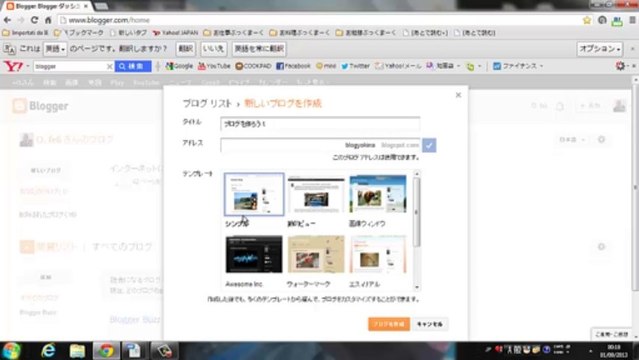Open the COOKPAD toolbar shortcut
This screenshot has height=360, width=639.
pyautogui.click(x=253, y=66)
